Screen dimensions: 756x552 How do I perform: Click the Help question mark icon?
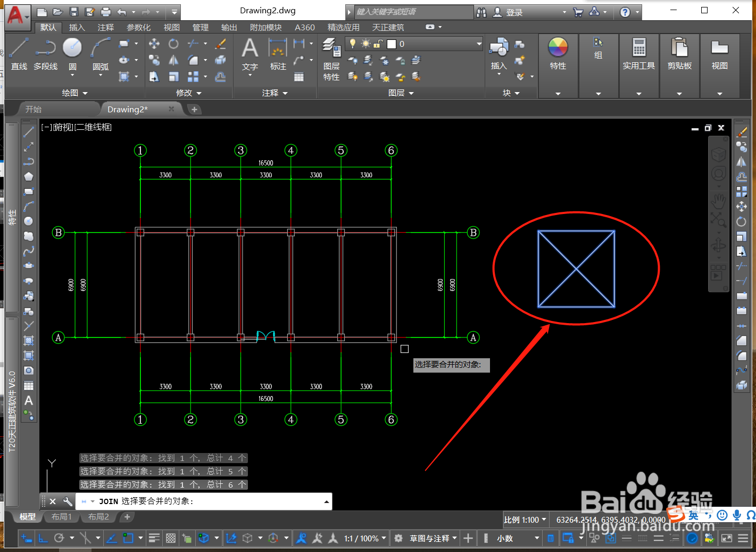click(x=625, y=12)
